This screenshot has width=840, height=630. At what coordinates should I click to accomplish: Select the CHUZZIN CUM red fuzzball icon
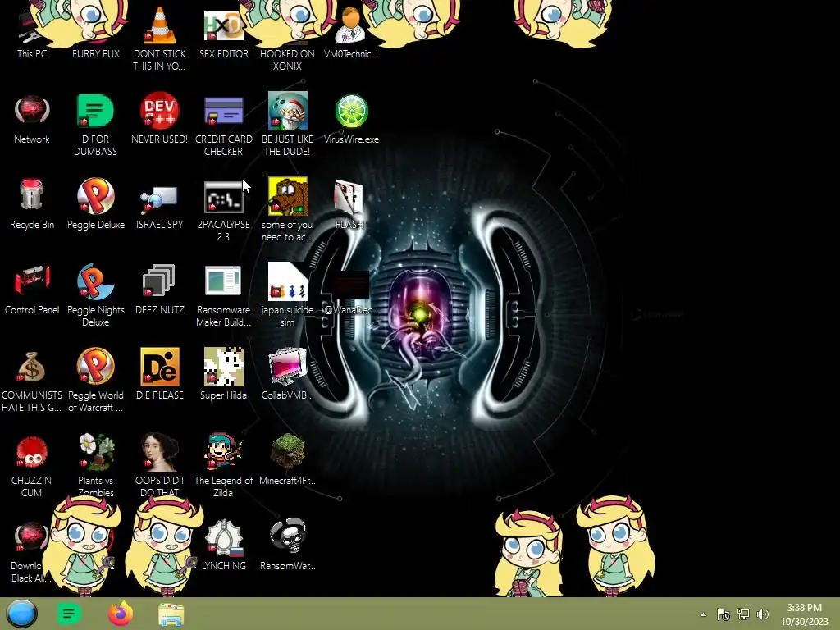[32, 466]
